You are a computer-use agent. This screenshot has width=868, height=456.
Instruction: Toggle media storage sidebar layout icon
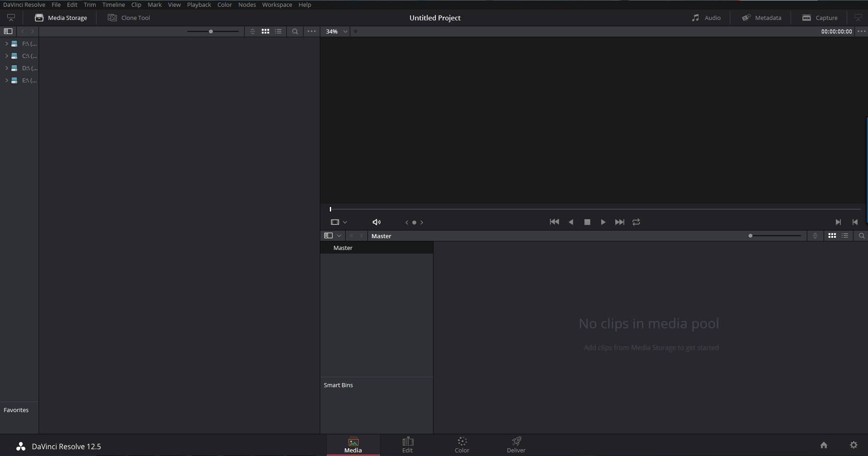8,31
